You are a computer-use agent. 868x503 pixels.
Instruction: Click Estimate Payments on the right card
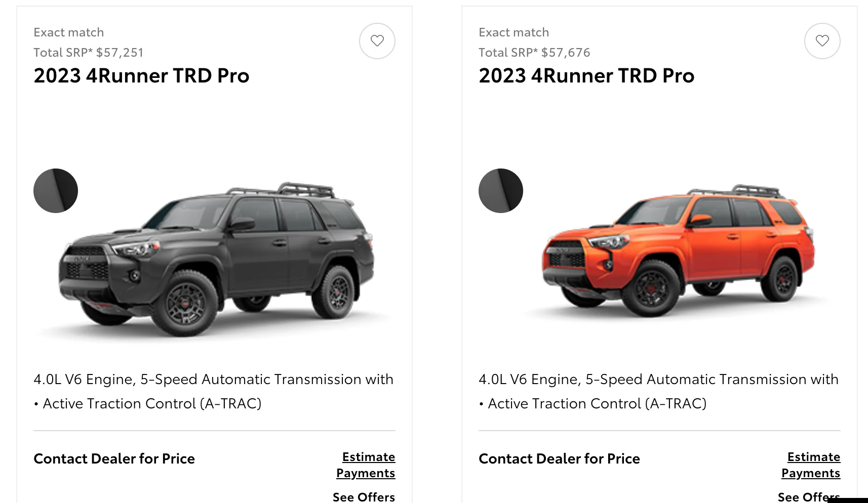tap(811, 465)
